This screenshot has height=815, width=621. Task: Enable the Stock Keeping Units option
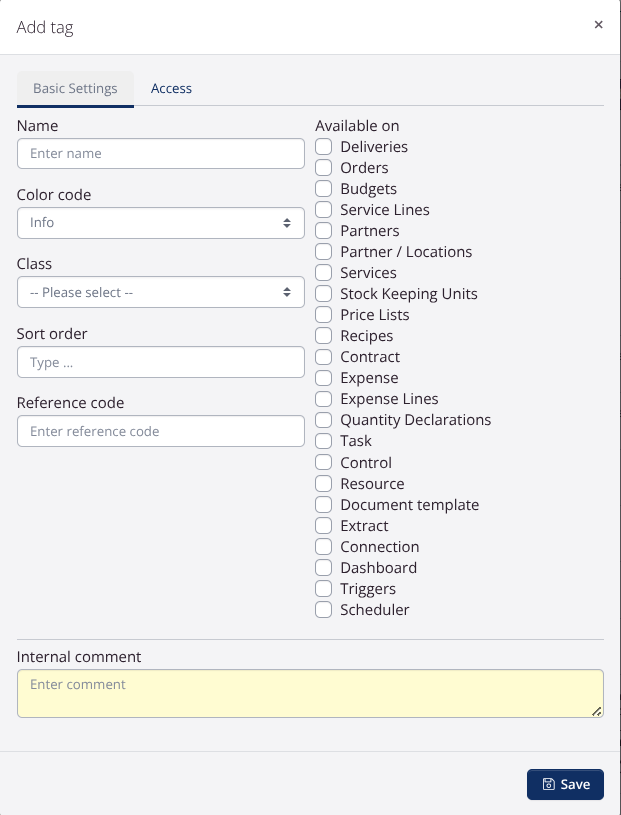tap(323, 293)
